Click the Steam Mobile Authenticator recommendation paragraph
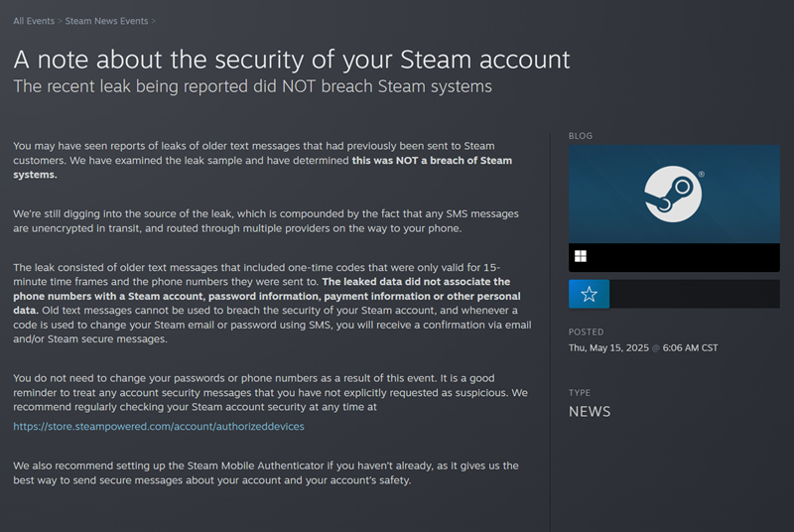This screenshot has width=794, height=532. tap(266, 473)
